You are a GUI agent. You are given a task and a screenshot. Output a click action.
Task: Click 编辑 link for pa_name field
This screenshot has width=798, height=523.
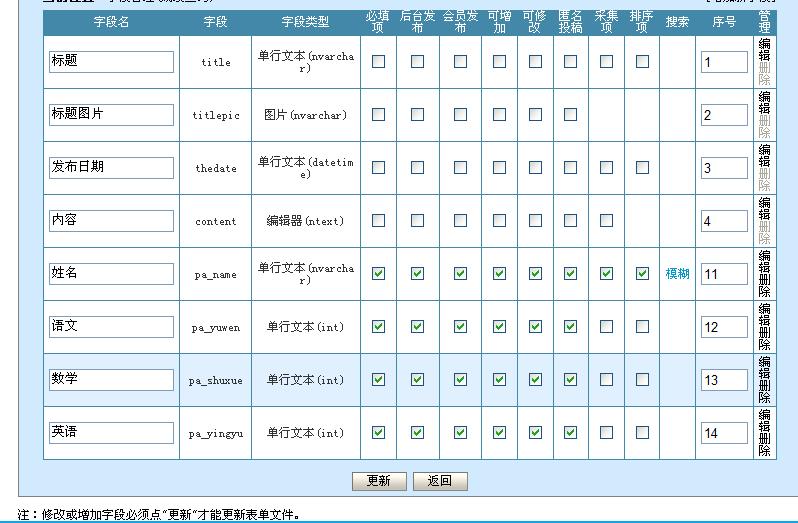pyautogui.click(x=764, y=263)
